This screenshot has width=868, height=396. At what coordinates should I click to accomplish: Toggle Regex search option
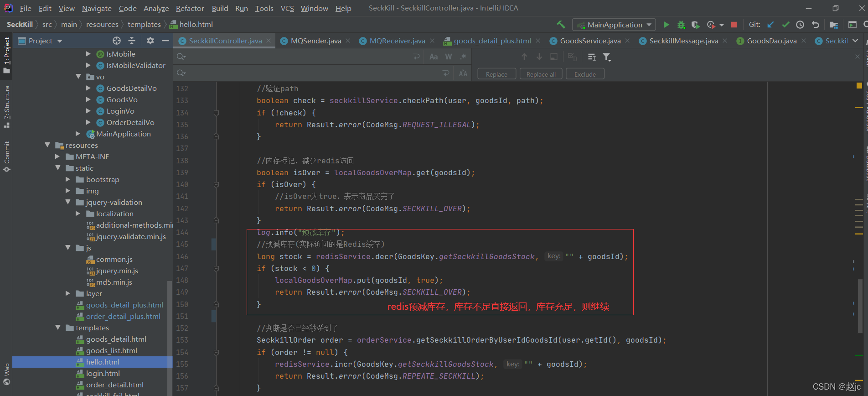(x=463, y=57)
